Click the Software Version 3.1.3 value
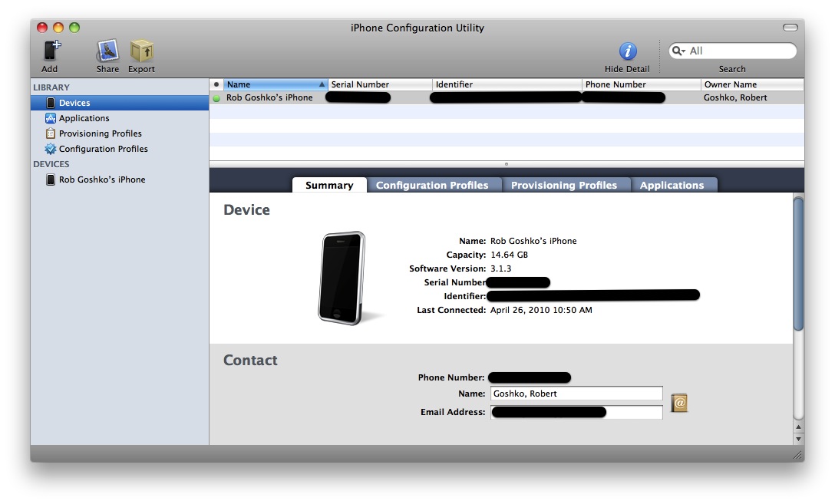 (x=500, y=268)
